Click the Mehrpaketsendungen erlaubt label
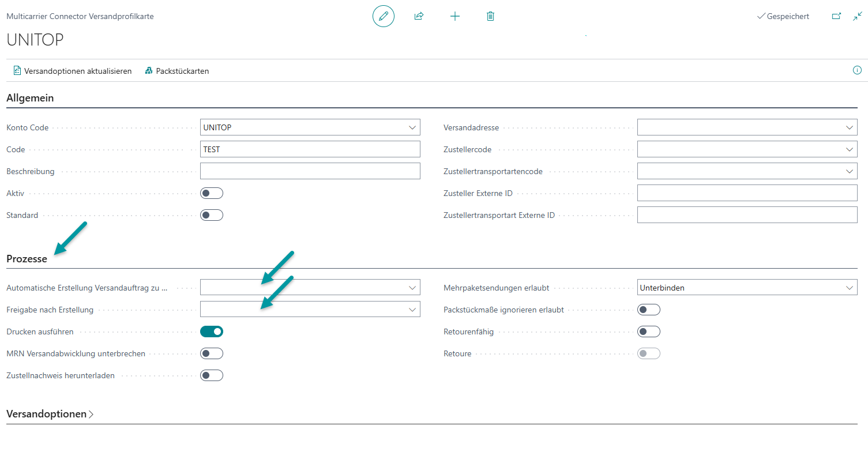The width and height of the screenshot is (868, 452). (x=497, y=288)
